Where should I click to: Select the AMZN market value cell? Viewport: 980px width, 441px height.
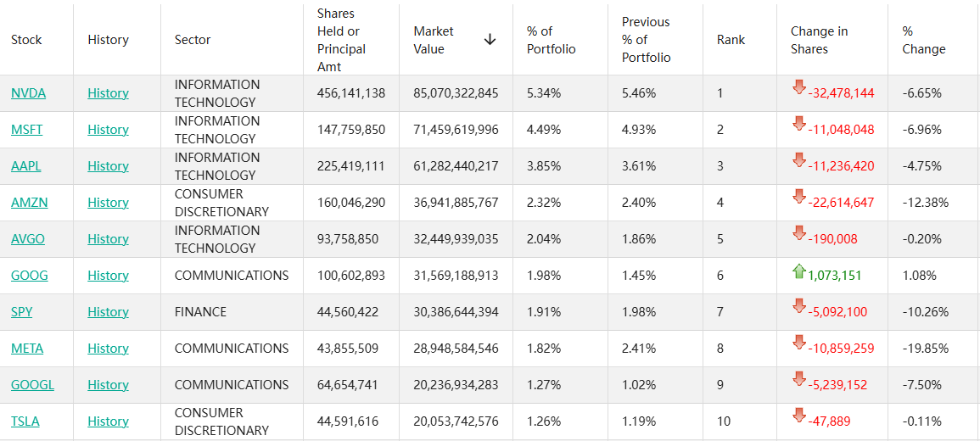(x=456, y=203)
